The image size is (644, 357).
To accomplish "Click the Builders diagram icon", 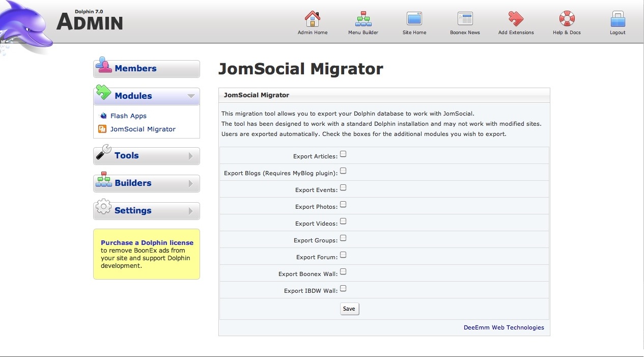I will pyautogui.click(x=104, y=180).
